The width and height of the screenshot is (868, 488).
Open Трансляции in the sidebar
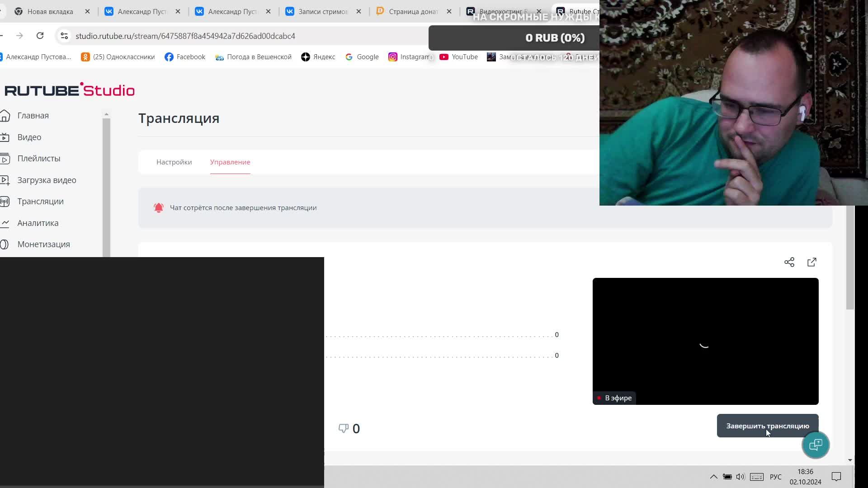[40, 202]
